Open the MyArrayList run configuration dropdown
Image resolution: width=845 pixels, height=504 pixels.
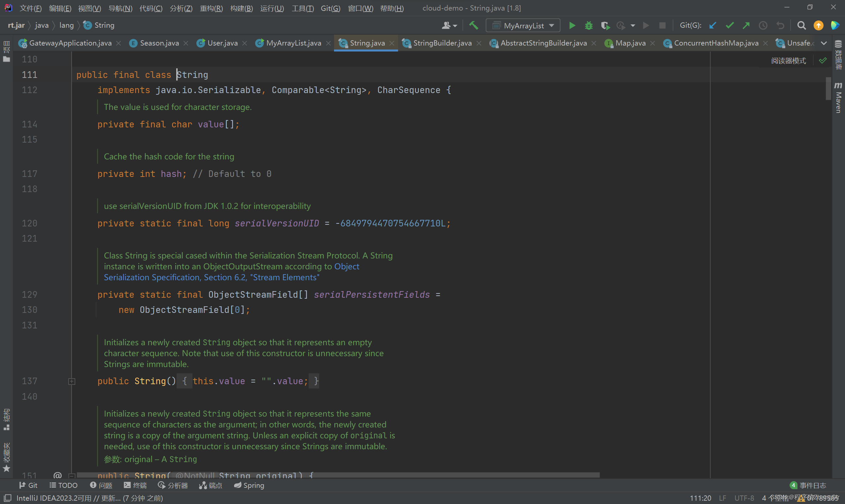coord(523,25)
